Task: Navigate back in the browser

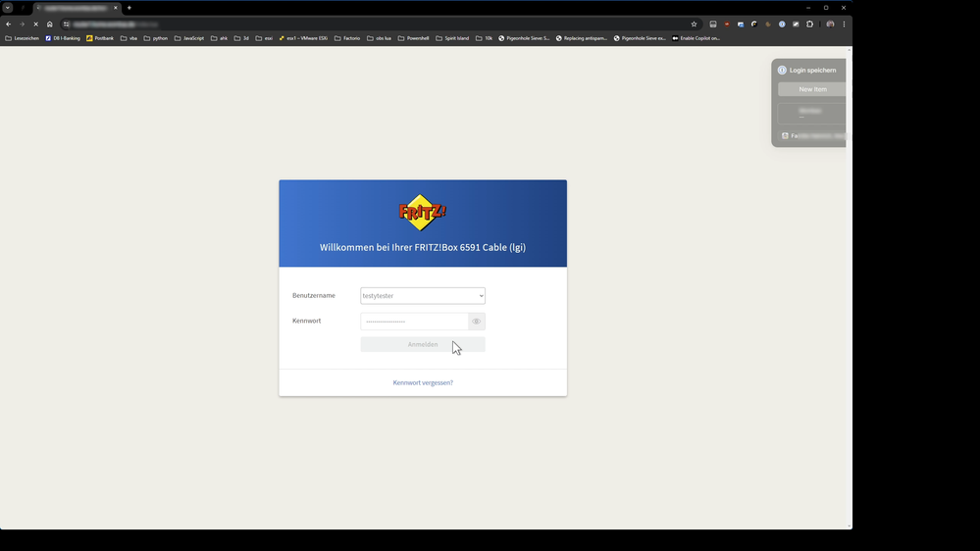Action: pyautogui.click(x=9, y=24)
